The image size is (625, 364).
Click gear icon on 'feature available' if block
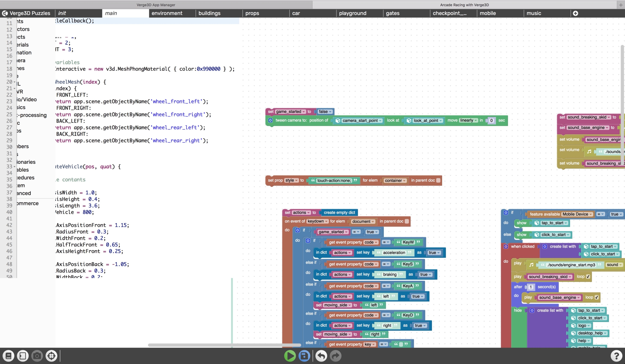click(x=506, y=212)
